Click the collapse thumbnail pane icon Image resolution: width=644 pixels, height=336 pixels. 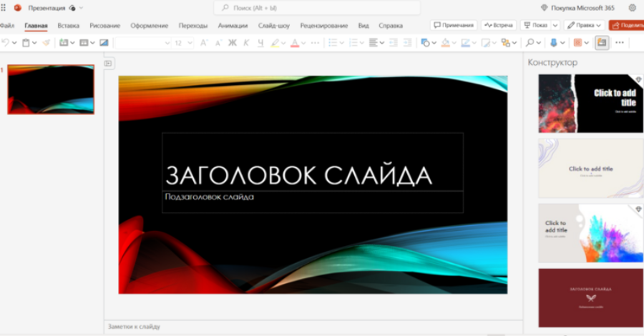pos(109,63)
